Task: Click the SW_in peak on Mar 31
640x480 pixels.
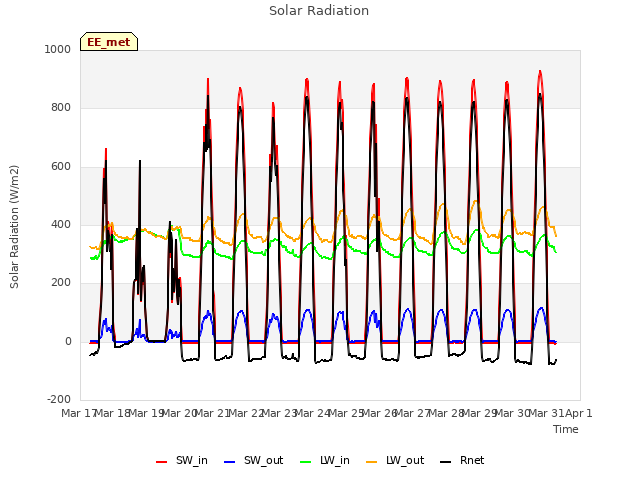Action: point(540,71)
